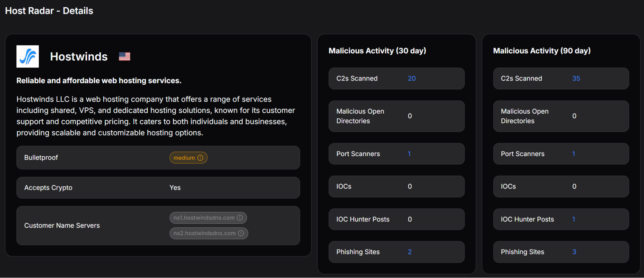Open 90 day Phishing Sites count 3
This screenshot has width=644, height=278.
[x=574, y=252]
